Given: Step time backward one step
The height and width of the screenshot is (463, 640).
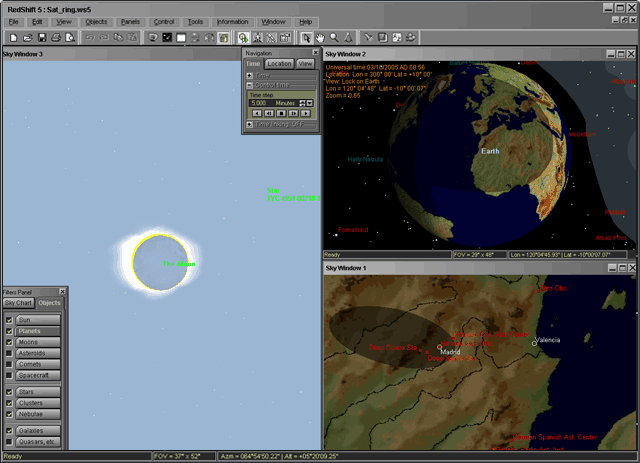Looking at the screenshot, I should [x=269, y=113].
